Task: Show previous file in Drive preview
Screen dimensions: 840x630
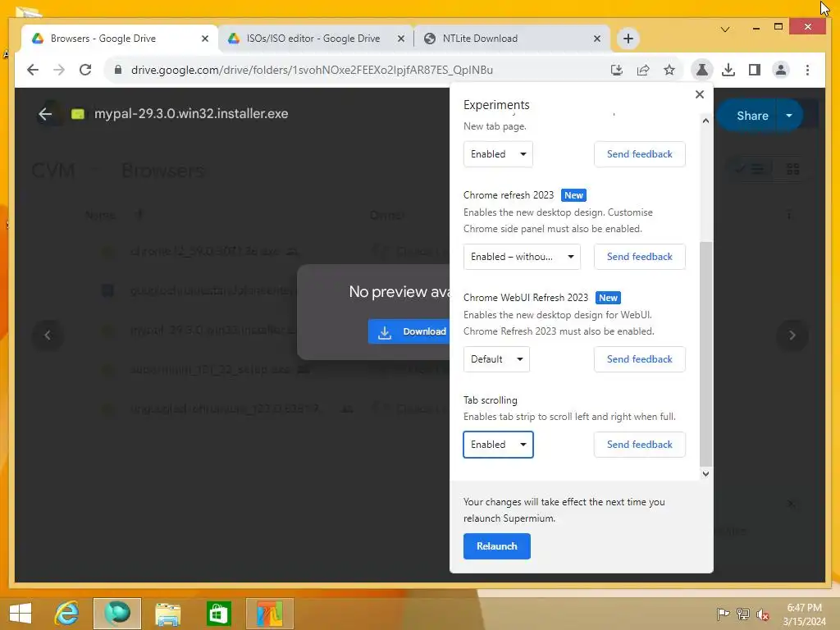Action: tap(48, 336)
